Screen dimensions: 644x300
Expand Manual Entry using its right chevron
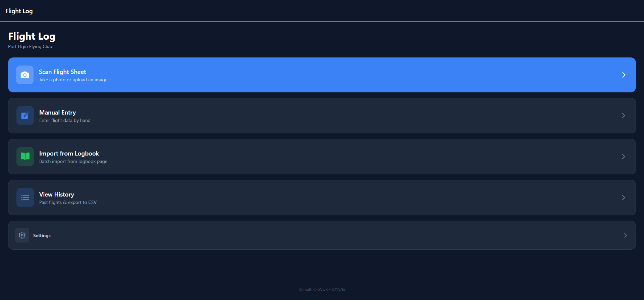click(x=623, y=116)
